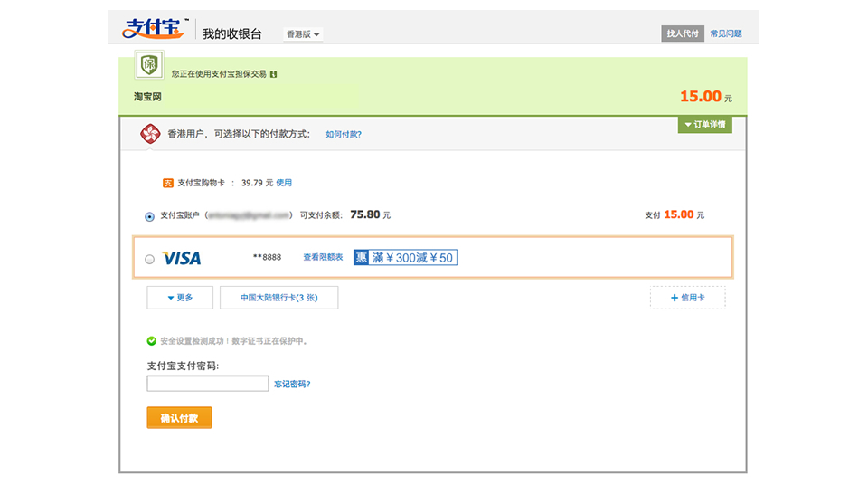Click the 添加 信用卡 add credit card button

click(687, 298)
